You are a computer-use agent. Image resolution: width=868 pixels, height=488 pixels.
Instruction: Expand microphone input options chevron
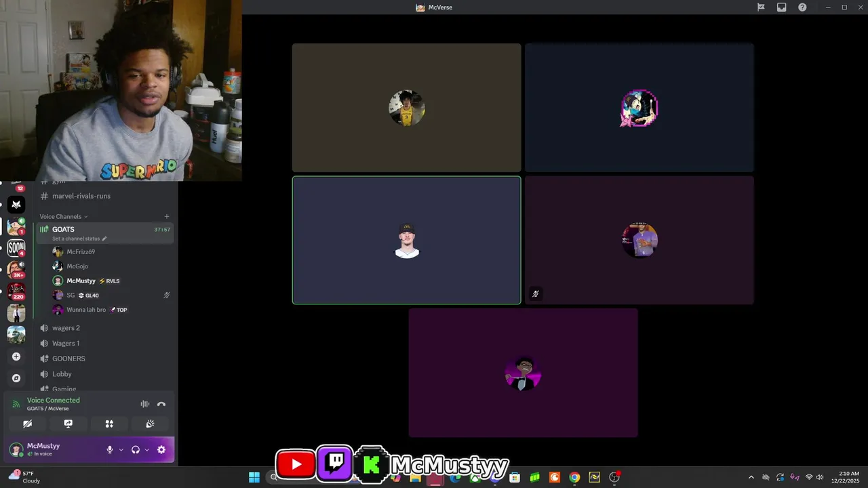121,449
